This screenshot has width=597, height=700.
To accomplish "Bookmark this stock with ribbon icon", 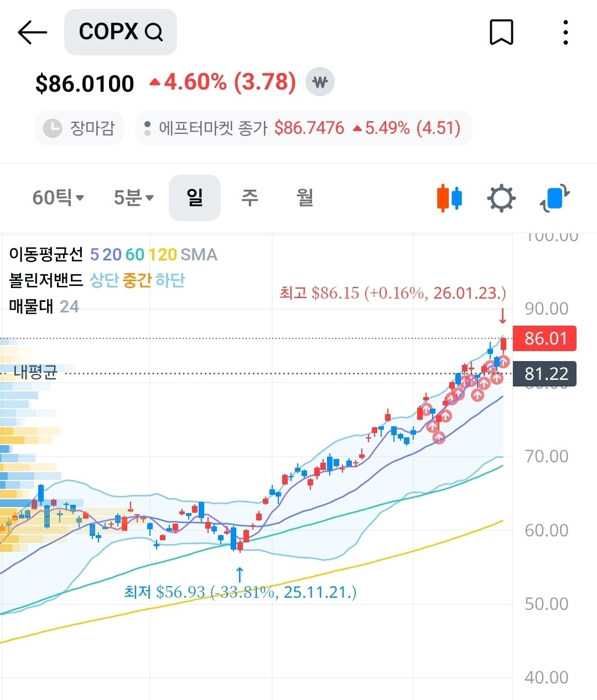I will click(501, 32).
